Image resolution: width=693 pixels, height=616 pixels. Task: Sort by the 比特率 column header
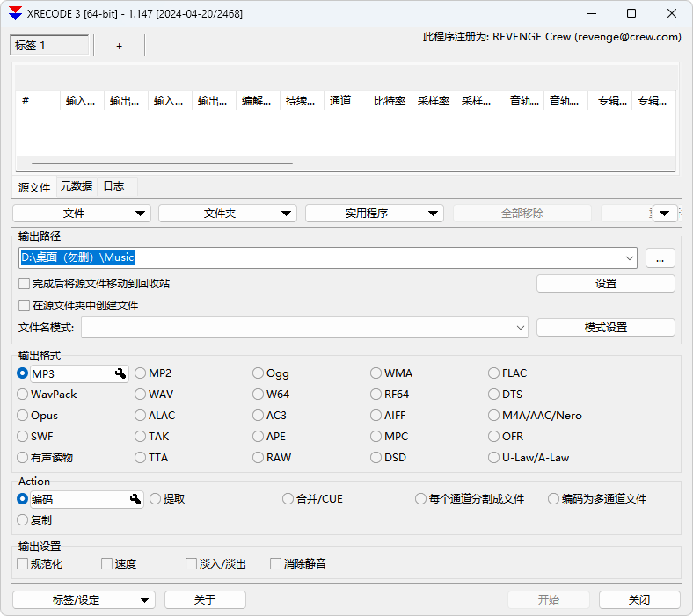click(390, 101)
